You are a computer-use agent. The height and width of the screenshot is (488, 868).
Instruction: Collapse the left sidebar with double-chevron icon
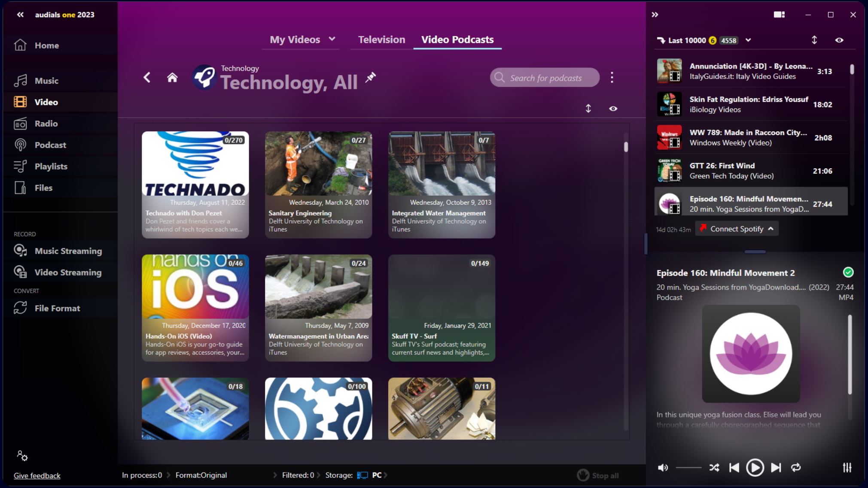pyautogui.click(x=20, y=15)
